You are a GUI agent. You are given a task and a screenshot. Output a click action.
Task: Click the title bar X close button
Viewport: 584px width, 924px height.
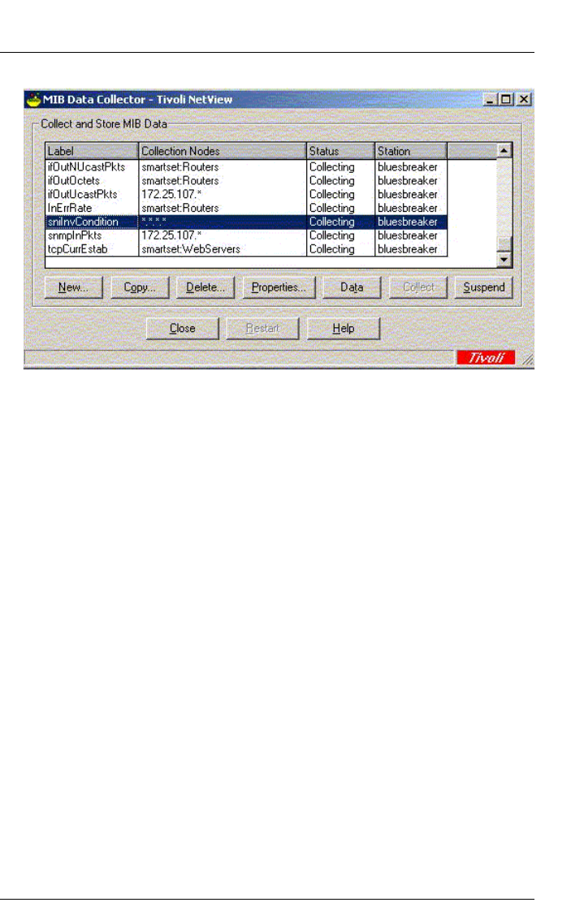click(x=523, y=100)
